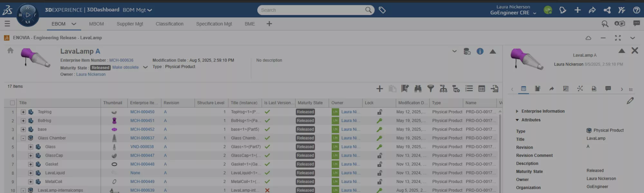This screenshot has height=193, width=644.
Task: Click the binoculars find icon
Action: pos(418,89)
